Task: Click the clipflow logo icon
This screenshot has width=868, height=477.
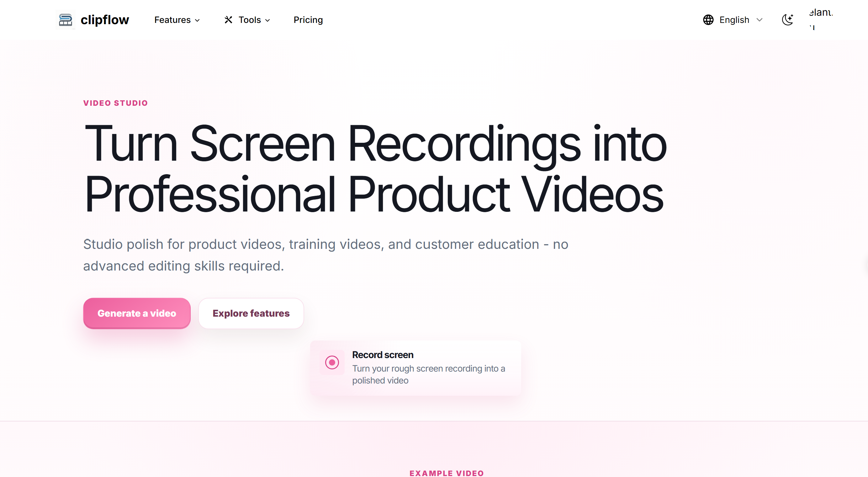Action: (x=65, y=20)
